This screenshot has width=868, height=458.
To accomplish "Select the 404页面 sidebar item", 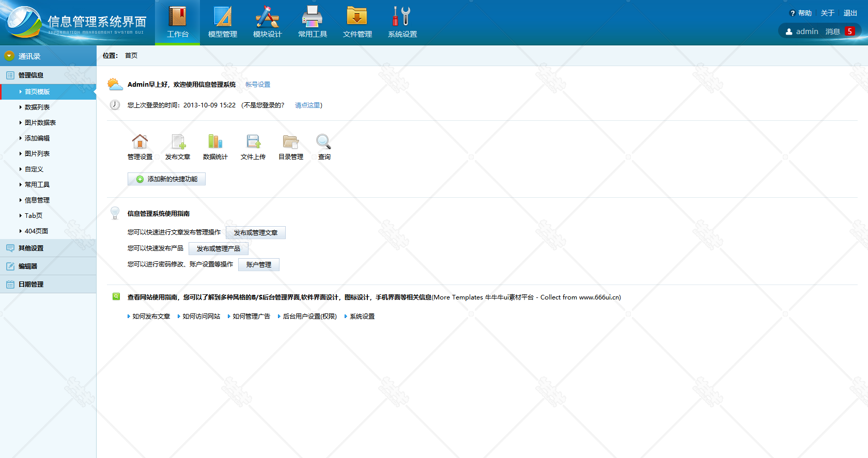I will pyautogui.click(x=36, y=231).
